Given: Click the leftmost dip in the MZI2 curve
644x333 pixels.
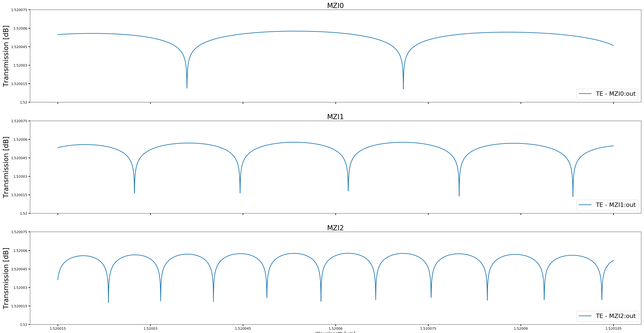Looking at the screenshot, I should click(x=108, y=301).
